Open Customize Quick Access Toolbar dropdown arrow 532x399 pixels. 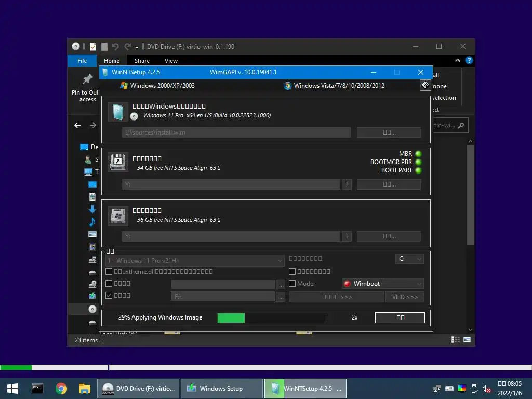click(137, 47)
